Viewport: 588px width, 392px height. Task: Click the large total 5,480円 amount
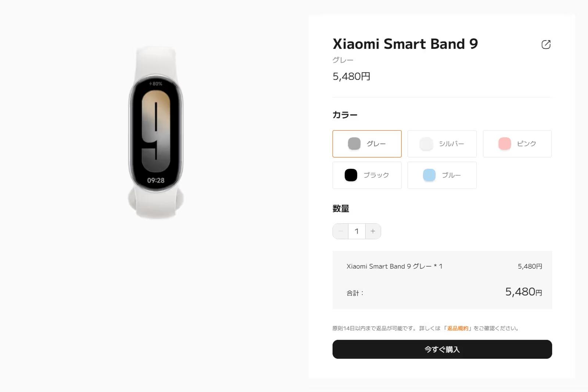coord(523,292)
